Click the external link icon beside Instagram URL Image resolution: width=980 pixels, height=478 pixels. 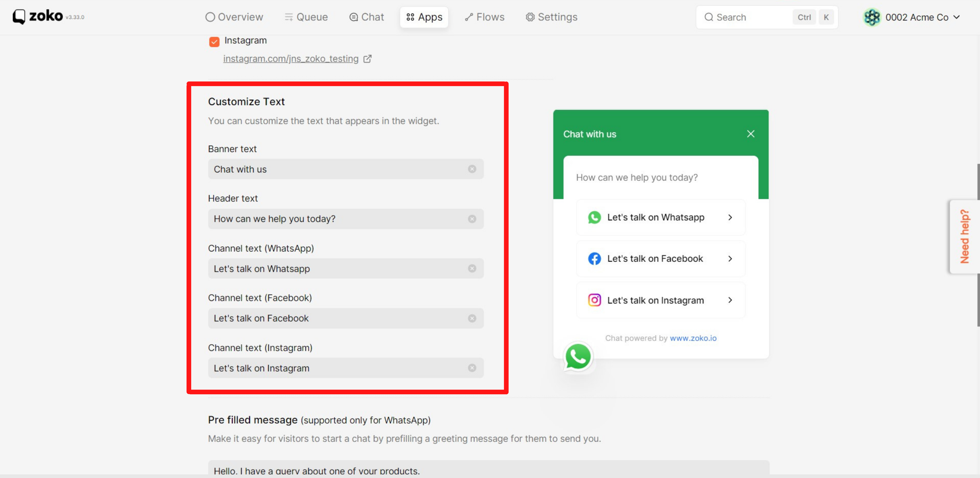[367, 58]
